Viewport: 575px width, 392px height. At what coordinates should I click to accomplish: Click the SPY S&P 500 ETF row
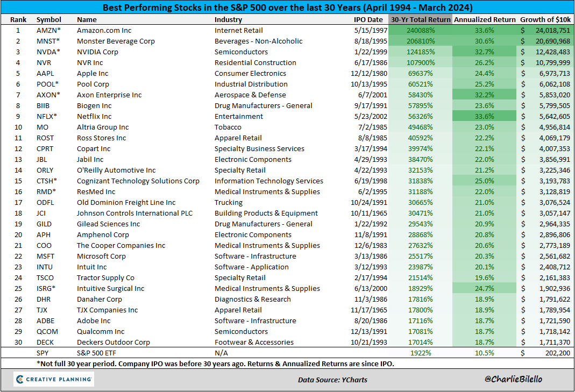(287, 353)
